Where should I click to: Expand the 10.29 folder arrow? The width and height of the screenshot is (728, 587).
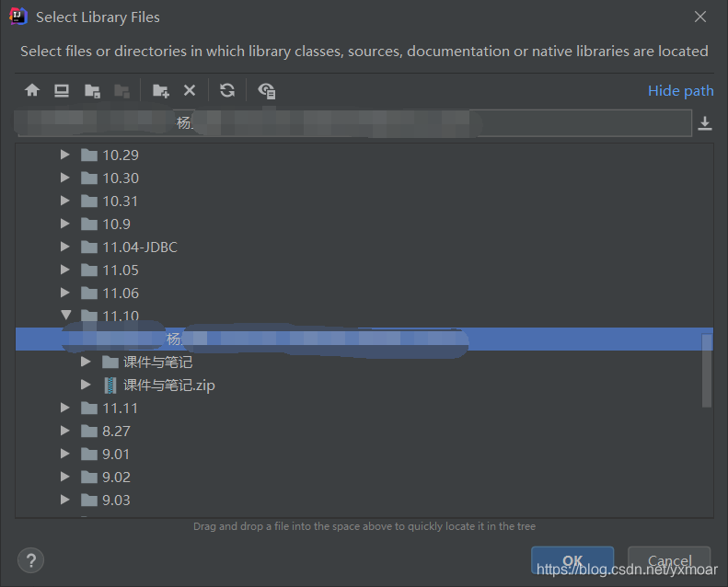click(x=65, y=155)
